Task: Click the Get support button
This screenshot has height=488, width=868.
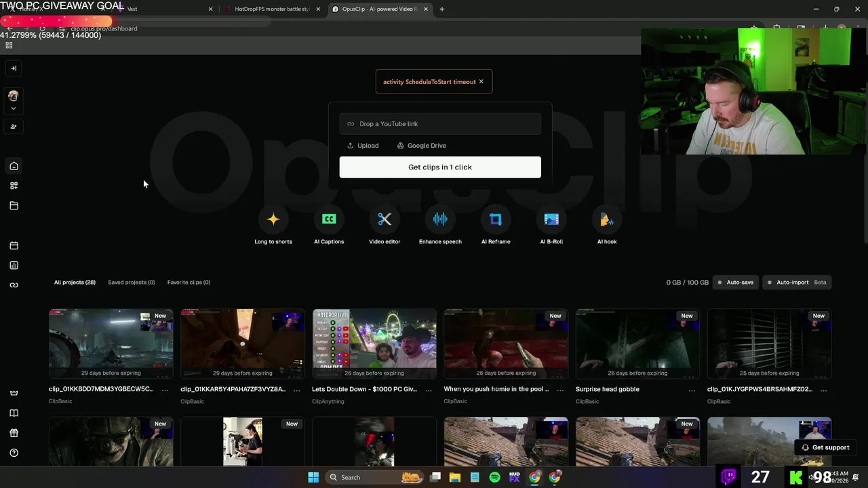Action: click(825, 447)
